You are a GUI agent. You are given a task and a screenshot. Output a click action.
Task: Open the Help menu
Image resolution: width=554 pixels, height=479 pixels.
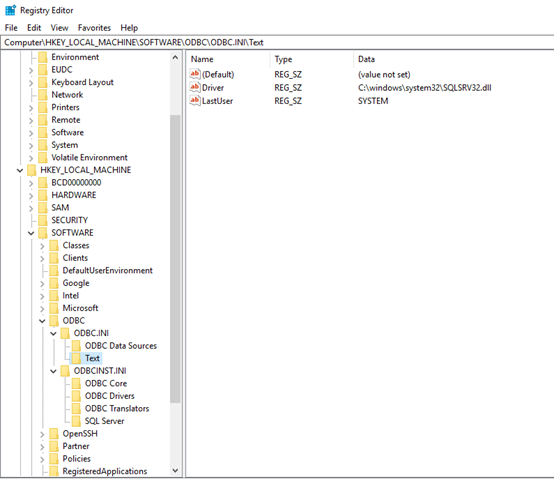[x=129, y=28]
